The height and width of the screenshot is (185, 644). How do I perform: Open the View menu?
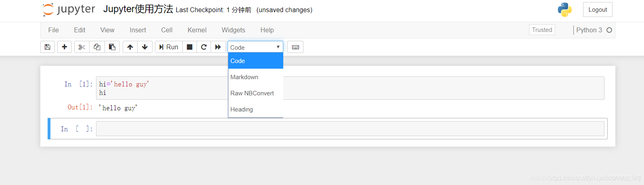[x=107, y=30]
